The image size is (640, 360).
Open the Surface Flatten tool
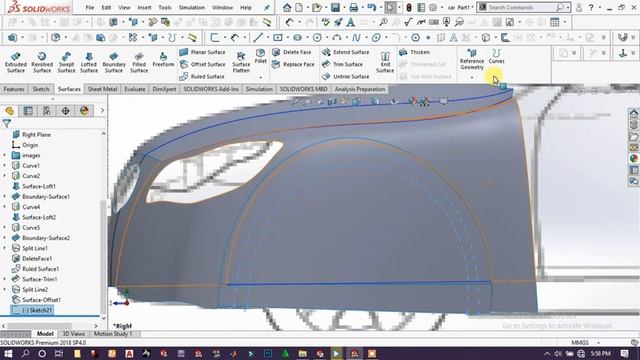(x=241, y=62)
